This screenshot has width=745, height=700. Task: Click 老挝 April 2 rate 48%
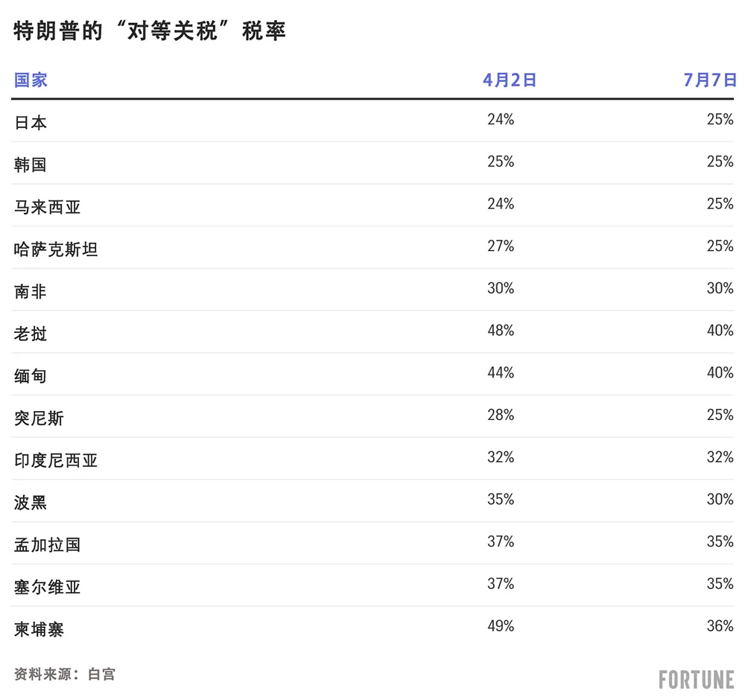(x=501, y=330)
